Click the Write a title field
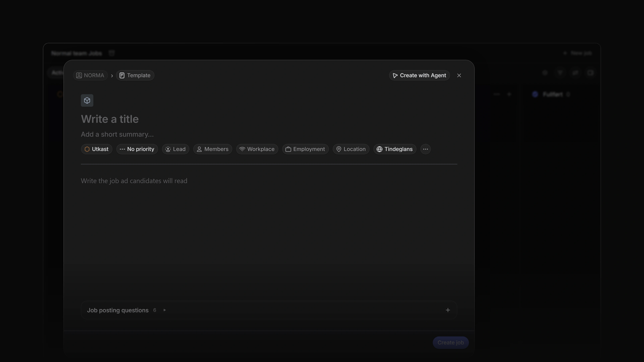 tap(269, 119)
